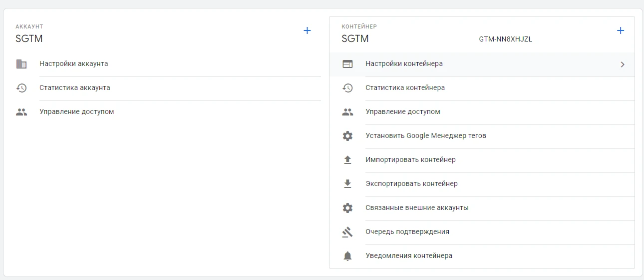The height and width of the screenshot is (280, 644).
Task: Select the GTM-NN8XHJZL container ID
Action: click(x=505, y=39)
